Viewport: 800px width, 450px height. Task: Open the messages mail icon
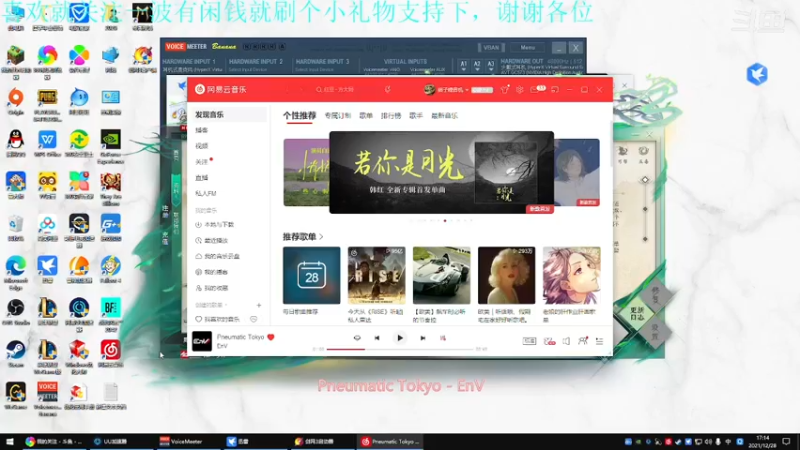pos(534,89)
